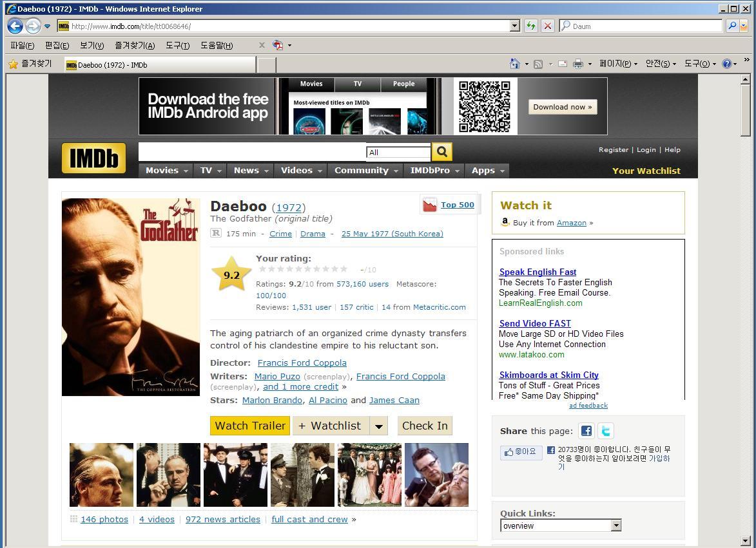Click the Read mail envelope icon

tap(562, 64)
